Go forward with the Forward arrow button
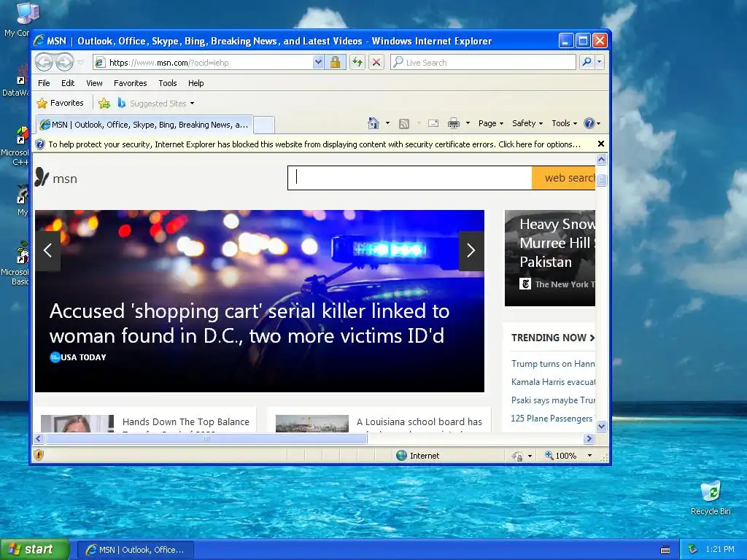Image resolution: width=747 pixels, height=560 pixels. pyautogui.click(x=64, y=63)
